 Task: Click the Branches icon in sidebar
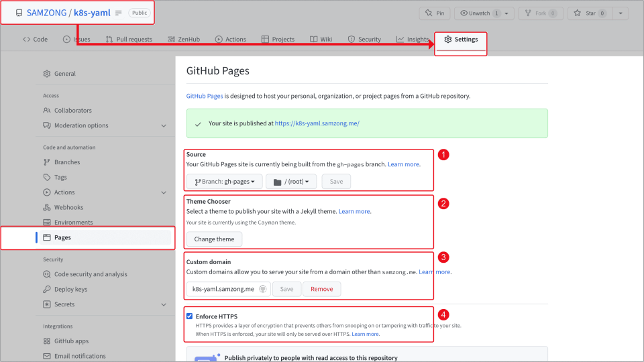tap(47, 162)
